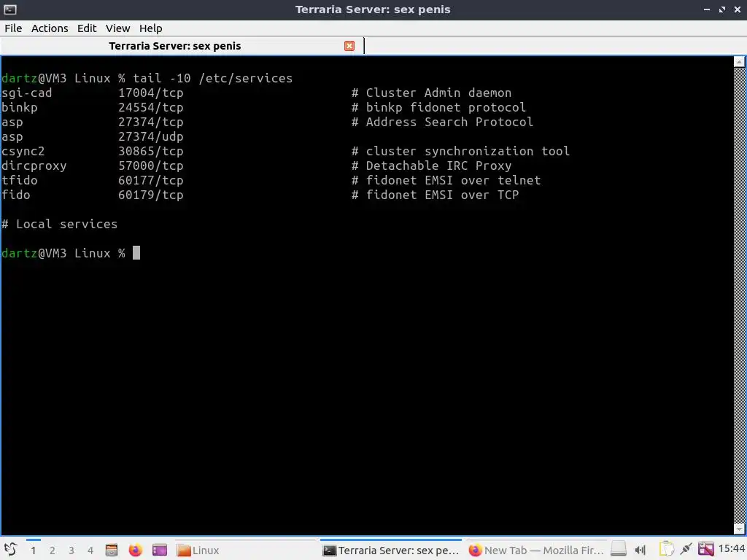Switch to workspace 3
747x560 pixels.
(71, 551)
